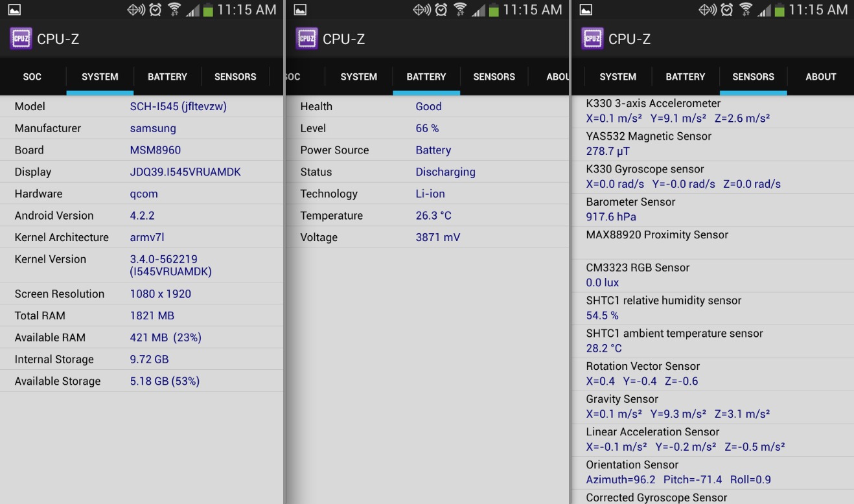The width and height of the screenshot is (854, 504).
Task: Select the K330 3-axis Accelerometer entry
Action: tap(713, 111)
